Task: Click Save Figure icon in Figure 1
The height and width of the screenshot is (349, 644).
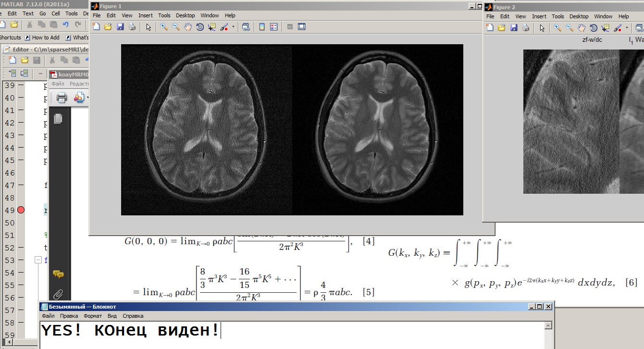Action: click(120, 27)
